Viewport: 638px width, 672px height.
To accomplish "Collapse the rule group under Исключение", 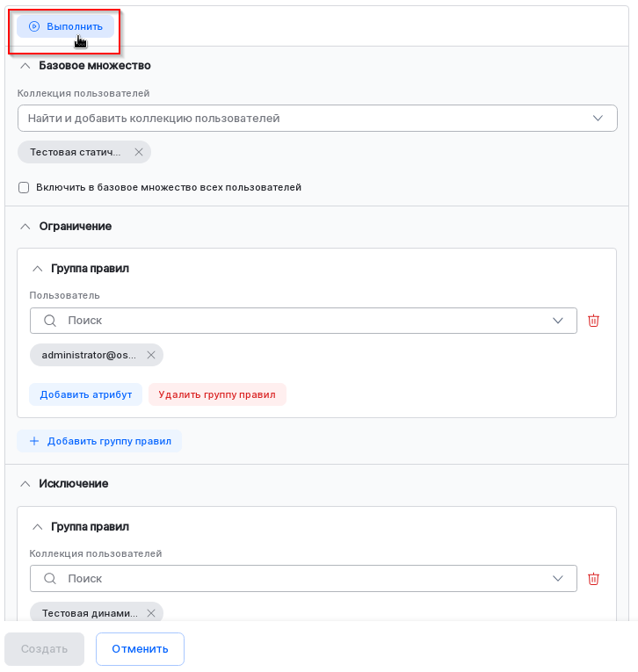I will tap(37, 527).
